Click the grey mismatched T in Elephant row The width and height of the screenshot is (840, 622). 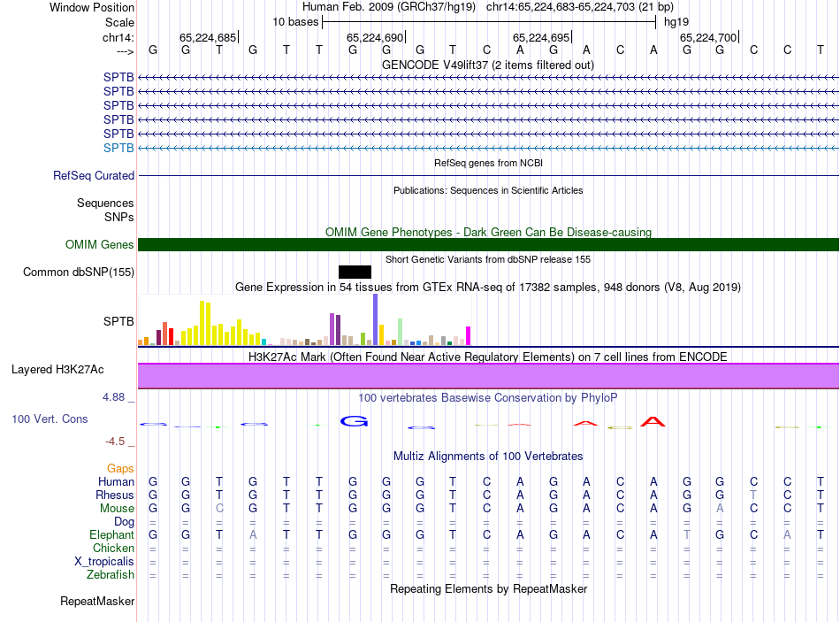(687, 534)
